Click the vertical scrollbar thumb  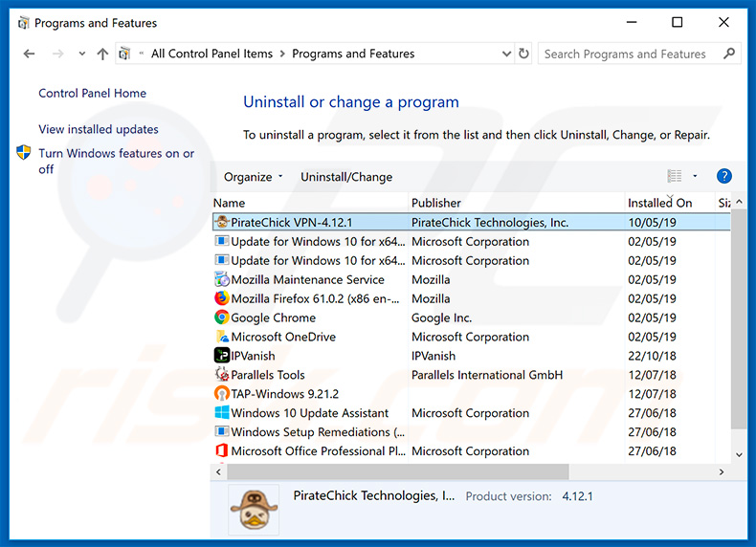tap(739, 319)
